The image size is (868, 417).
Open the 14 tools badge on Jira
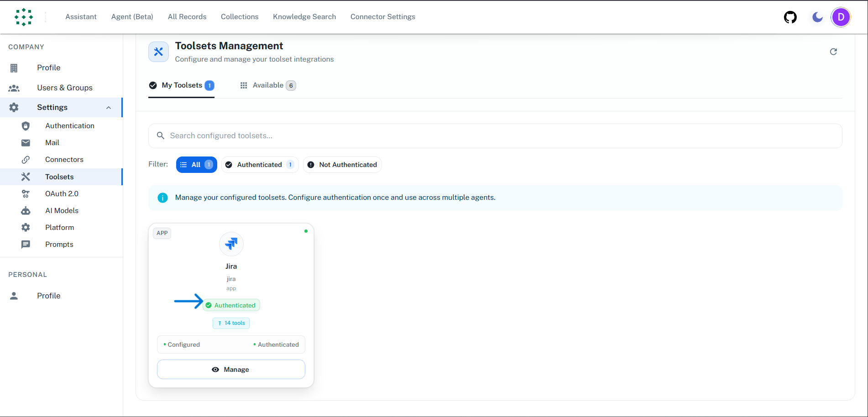tap(231, 323)
